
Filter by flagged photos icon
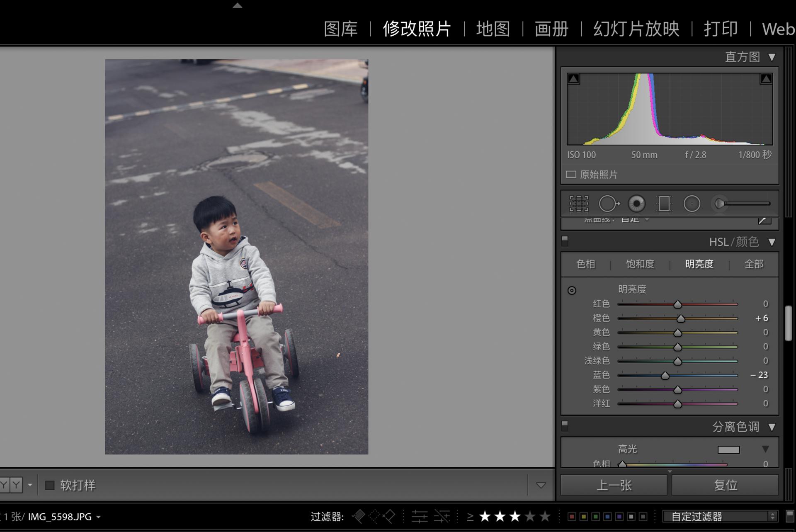tap(359, 516)
